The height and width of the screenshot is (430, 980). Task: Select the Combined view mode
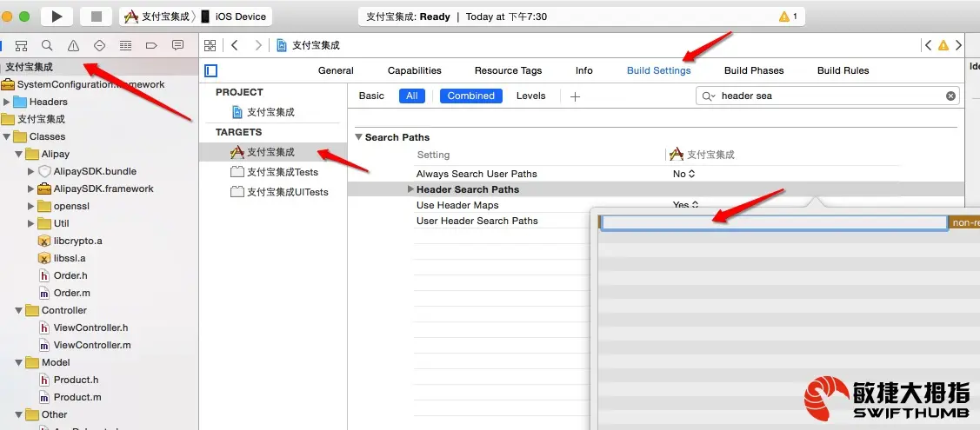click(471, 96)
